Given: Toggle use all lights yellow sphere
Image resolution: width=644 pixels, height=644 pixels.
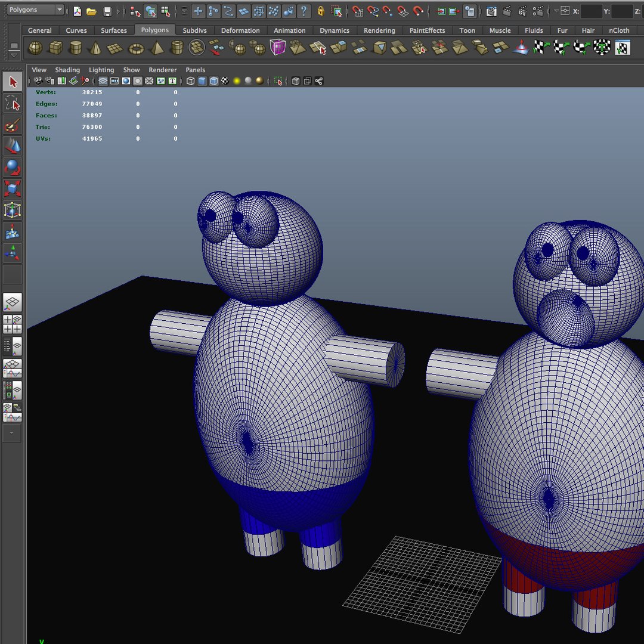Looking at the screenshot, I should (237, 81).
